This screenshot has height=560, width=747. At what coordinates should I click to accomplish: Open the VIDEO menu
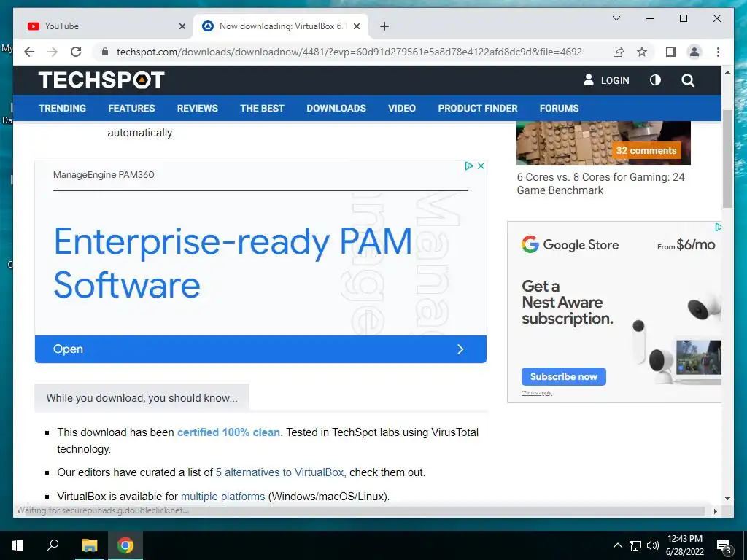402,108
